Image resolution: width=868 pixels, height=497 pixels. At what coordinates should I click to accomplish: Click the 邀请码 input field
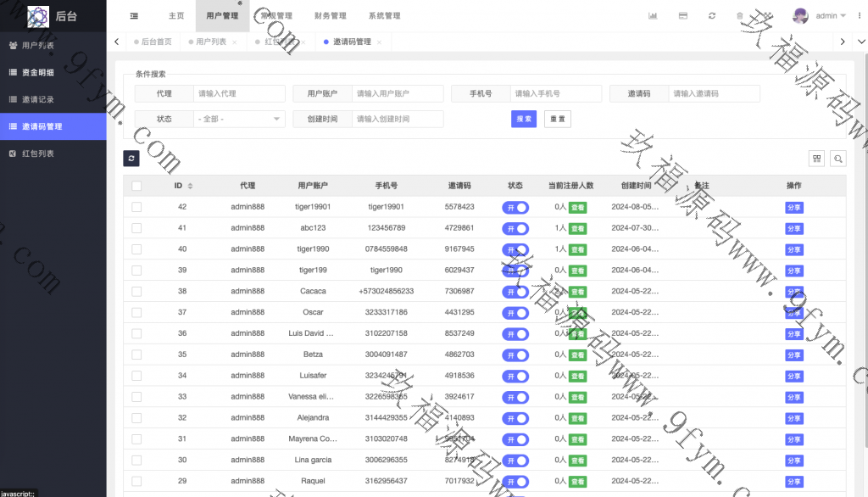point(714,93)
